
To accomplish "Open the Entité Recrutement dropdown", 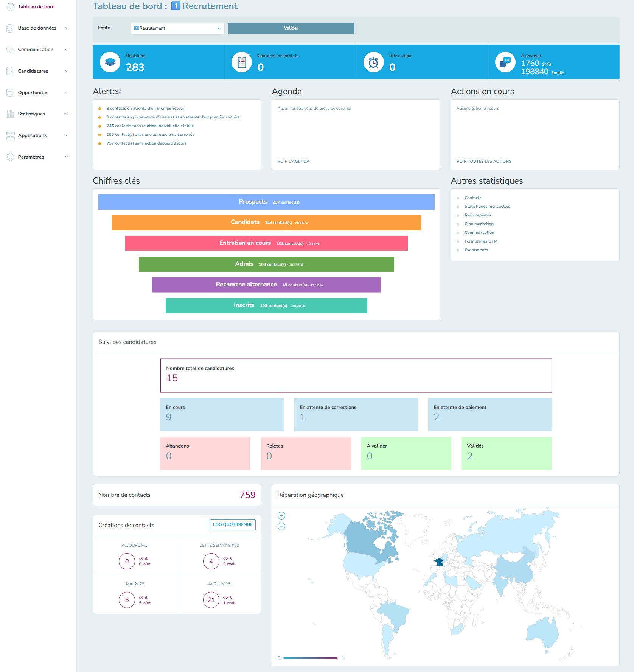I will click(x=177, y=28).
